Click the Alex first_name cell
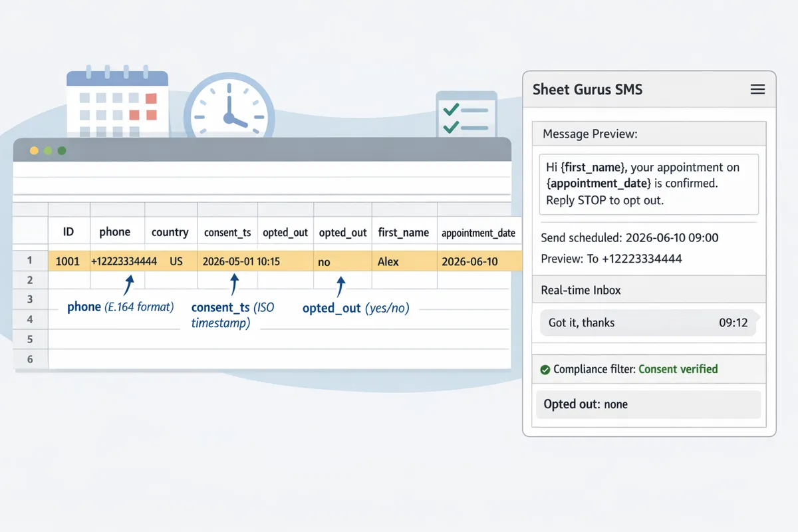The height and width of the screenshot is (532, 798). 404,261
